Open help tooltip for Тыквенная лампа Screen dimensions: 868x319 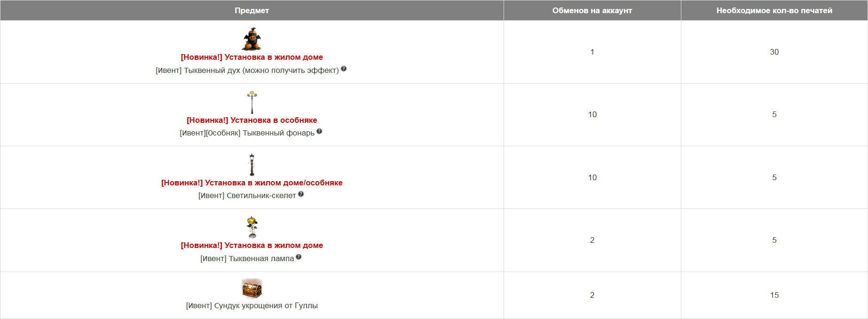(299, 257)
